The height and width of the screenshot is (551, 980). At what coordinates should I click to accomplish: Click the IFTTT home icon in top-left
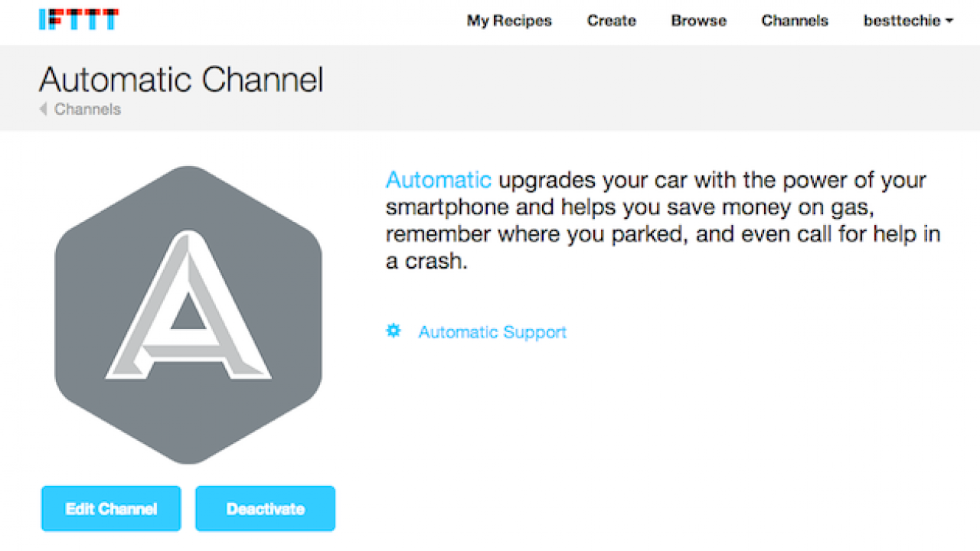(x=79, y=18)
